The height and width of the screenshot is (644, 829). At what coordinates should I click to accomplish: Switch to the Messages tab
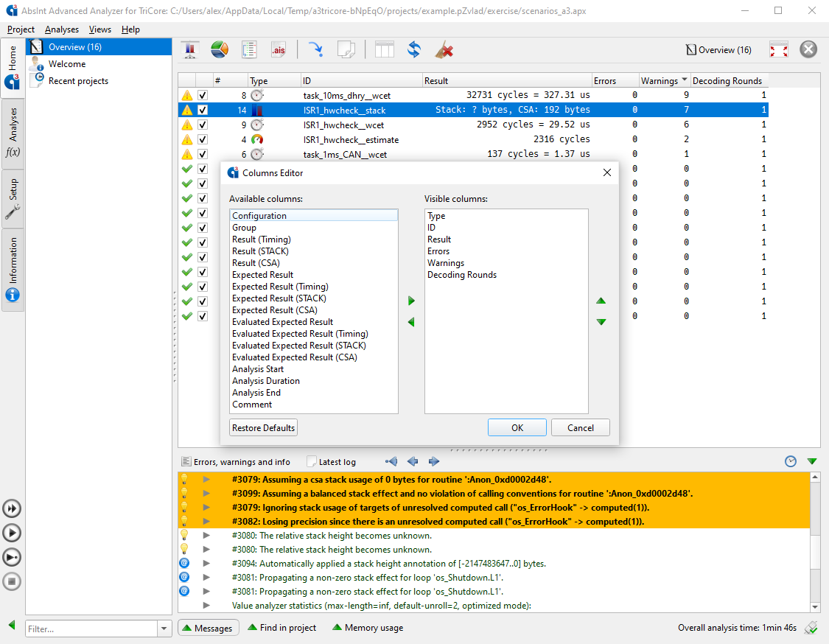[x=209, y=628]
